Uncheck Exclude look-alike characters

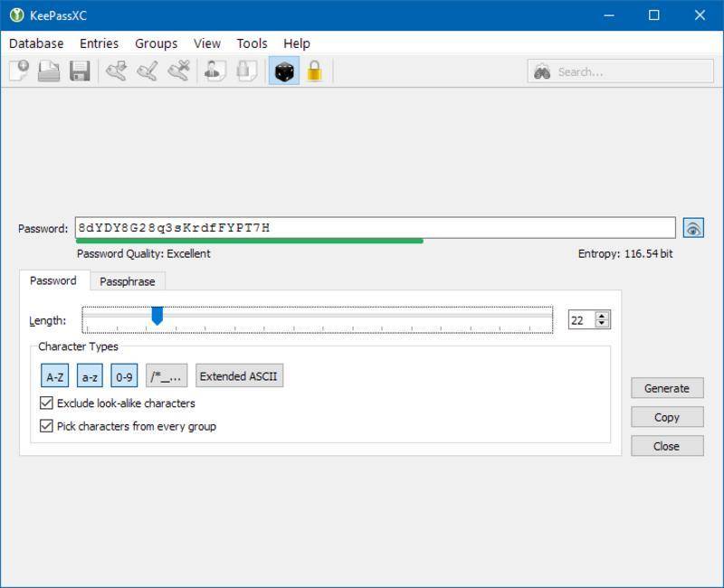[47, 403]
